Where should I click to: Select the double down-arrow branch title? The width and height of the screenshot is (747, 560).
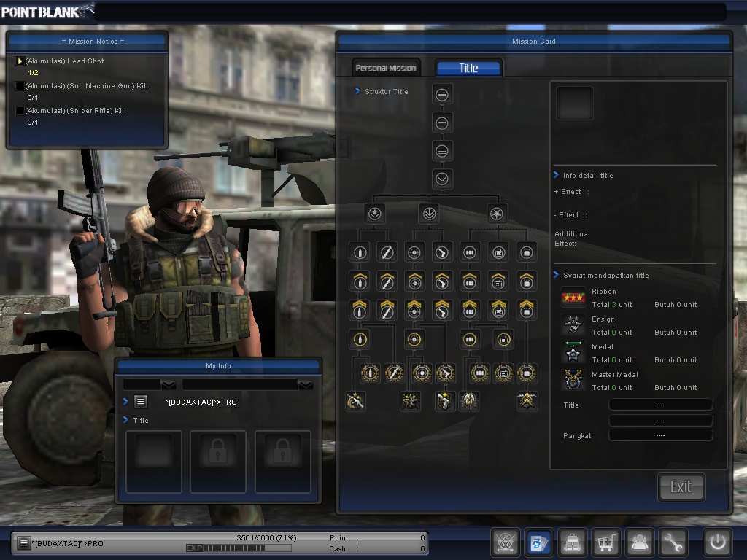(x=429, y=214)
